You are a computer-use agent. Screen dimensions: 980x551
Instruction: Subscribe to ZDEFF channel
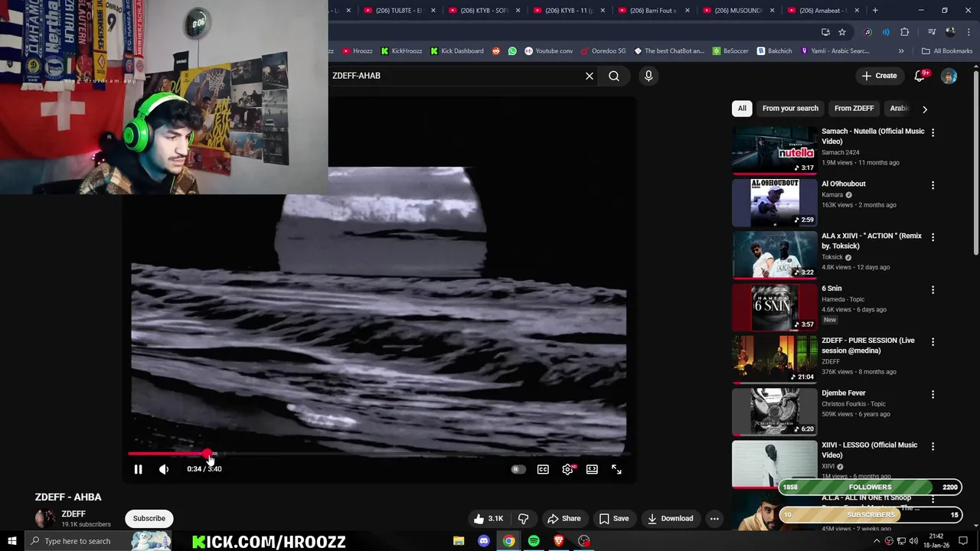click(149, 518)
